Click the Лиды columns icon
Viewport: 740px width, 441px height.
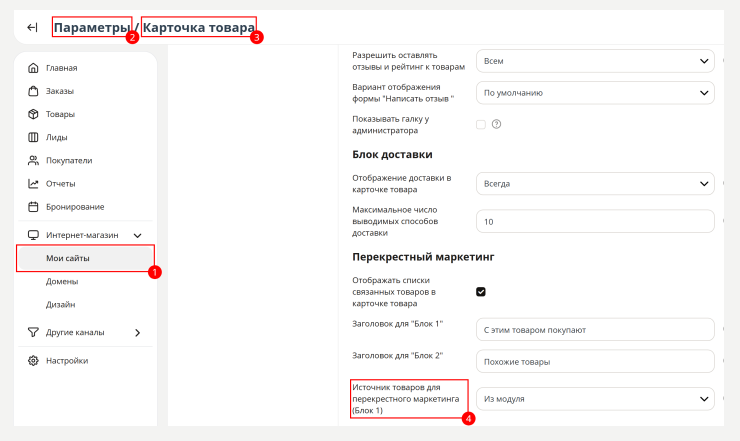[x=33, y=137]
